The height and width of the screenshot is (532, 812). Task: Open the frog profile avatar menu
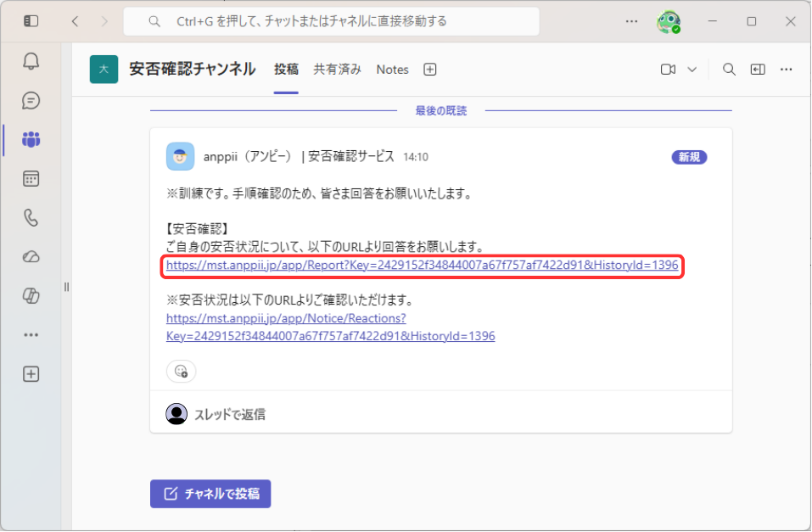click(x=668, y=22)
